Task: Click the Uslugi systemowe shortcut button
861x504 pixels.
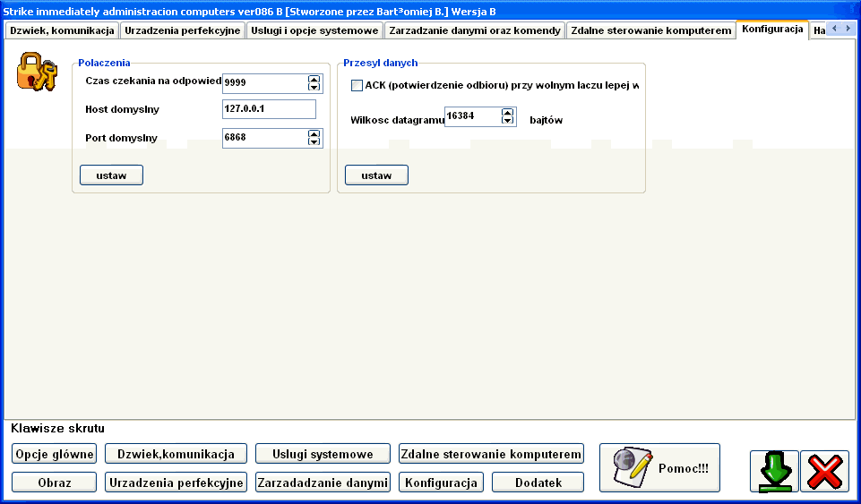Action: (323, 454)
